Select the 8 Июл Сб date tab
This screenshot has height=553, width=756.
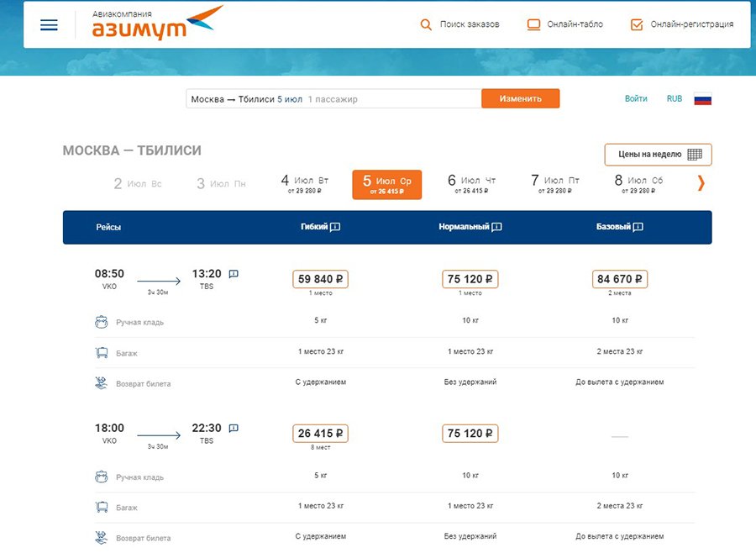tap(638, 184)
